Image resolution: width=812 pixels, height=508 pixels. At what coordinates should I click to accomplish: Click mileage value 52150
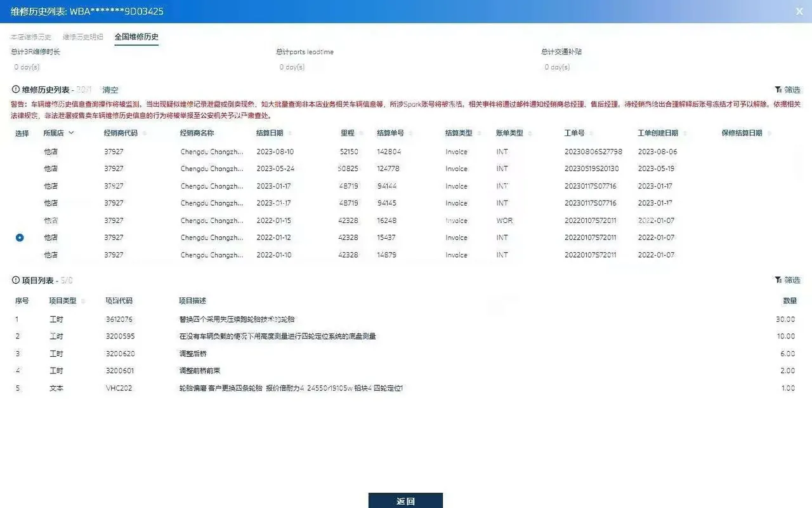pos(349,152)
